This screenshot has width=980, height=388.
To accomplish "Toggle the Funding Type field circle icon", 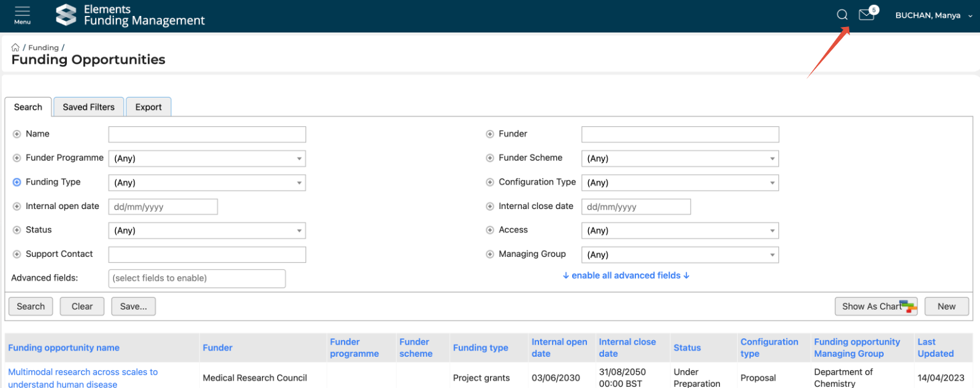I will click(17, 183).
